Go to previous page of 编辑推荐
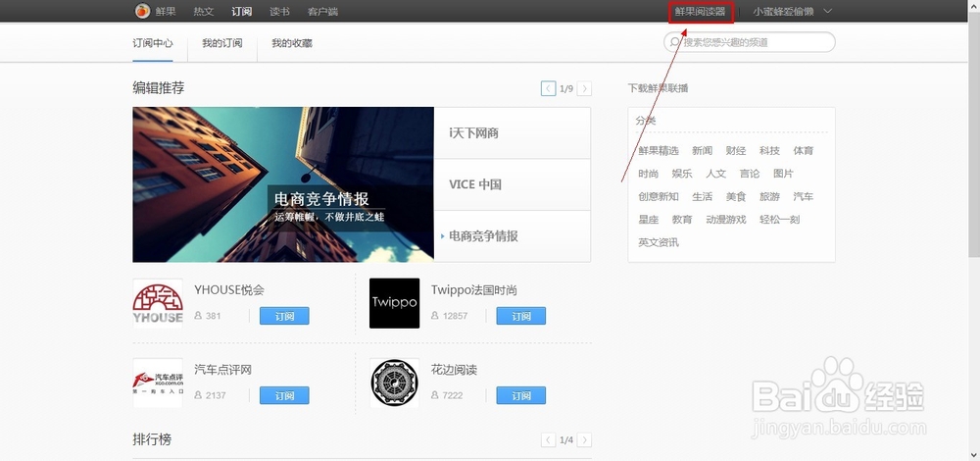980x461 pixels. pos(548,89)
